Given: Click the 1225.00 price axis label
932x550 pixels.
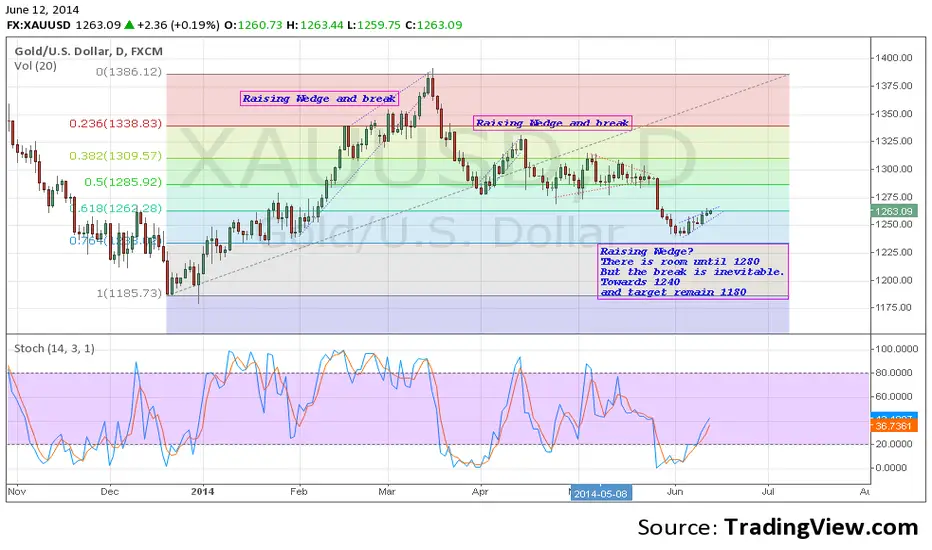Looking at the screenshot, I should [x=893, y=252].
